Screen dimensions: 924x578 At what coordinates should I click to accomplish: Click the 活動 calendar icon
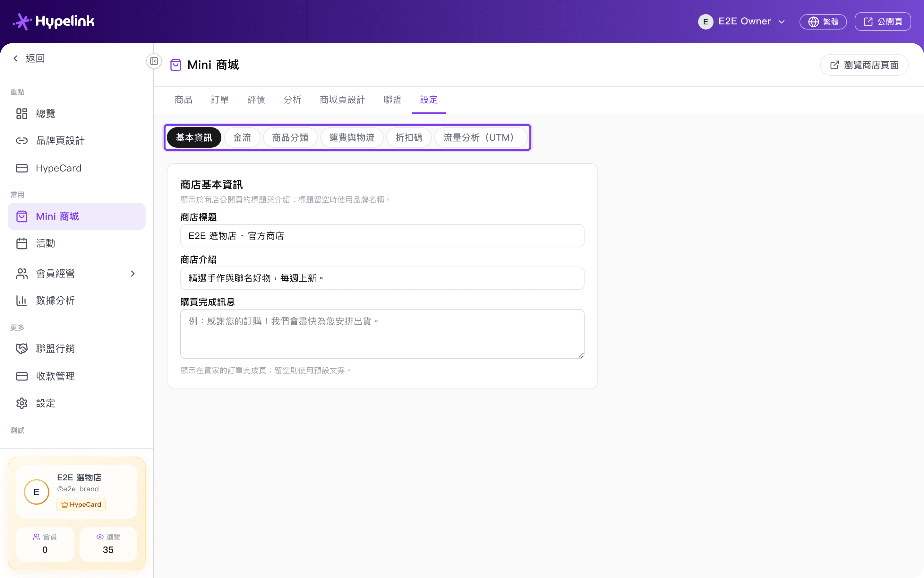[22, 243]
